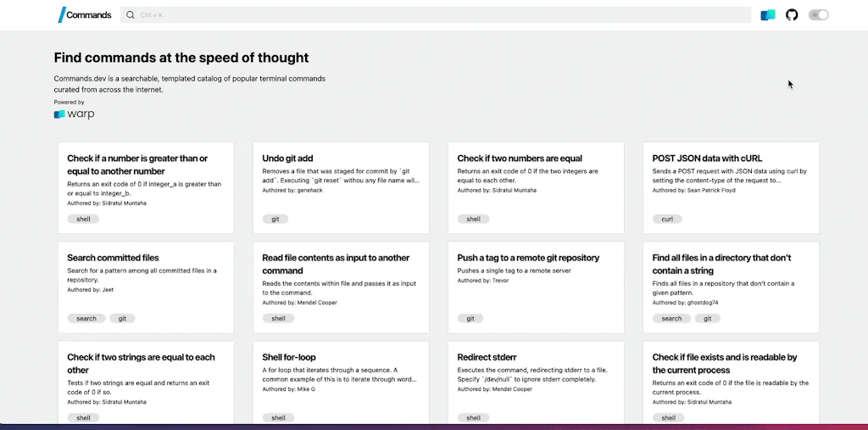Click the search magnifier icon
The image size is (868, 430).
(130, 14)
